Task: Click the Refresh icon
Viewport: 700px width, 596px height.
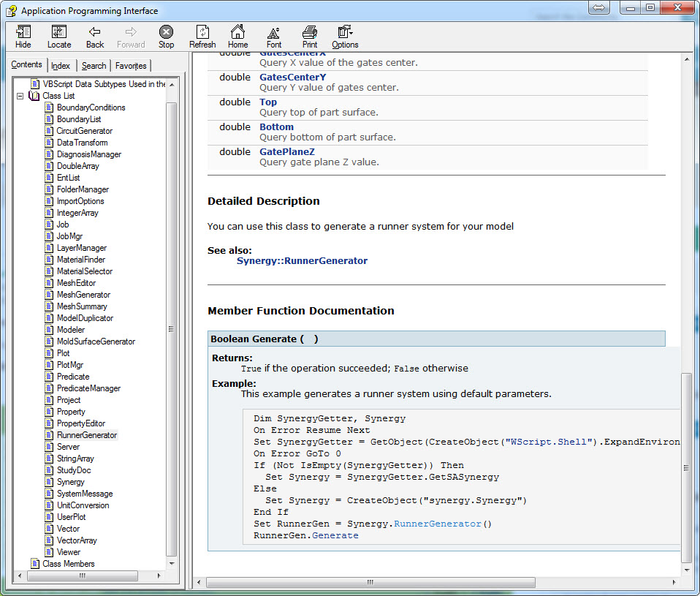Action: tap(202, 36)
